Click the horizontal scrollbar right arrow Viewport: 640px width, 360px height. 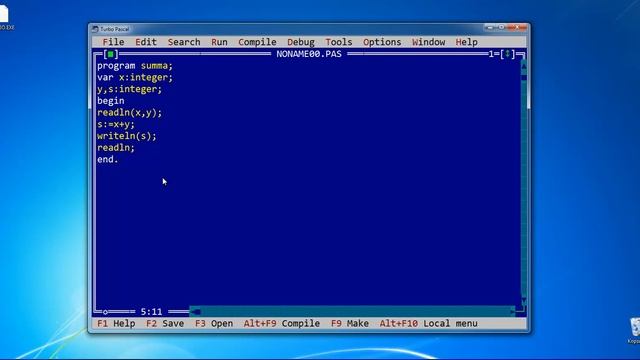512,312
